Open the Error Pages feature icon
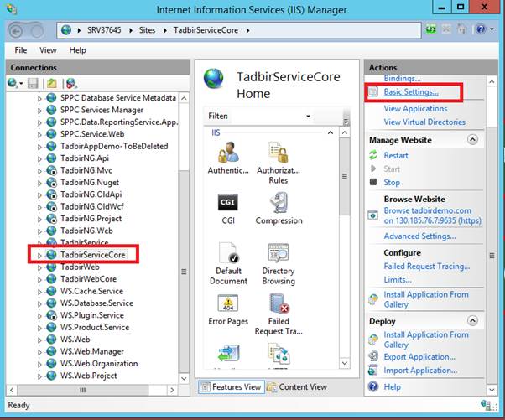Image resolution: width=505 pixels, height=420 pixels. (228, 303)
